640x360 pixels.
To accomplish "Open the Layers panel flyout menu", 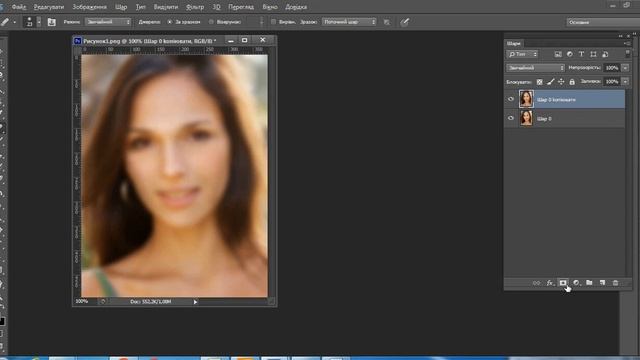I will tap(627, 43).
